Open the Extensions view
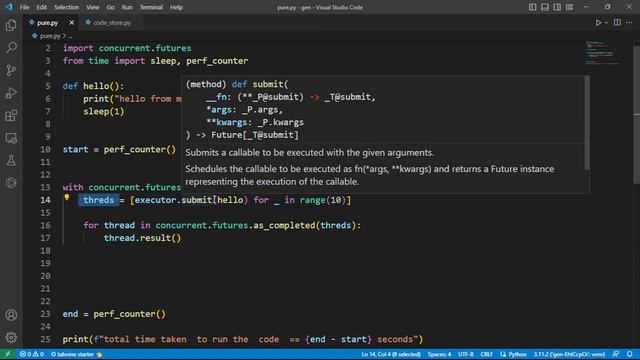The image size is (640, 360). tap(11, 116)
